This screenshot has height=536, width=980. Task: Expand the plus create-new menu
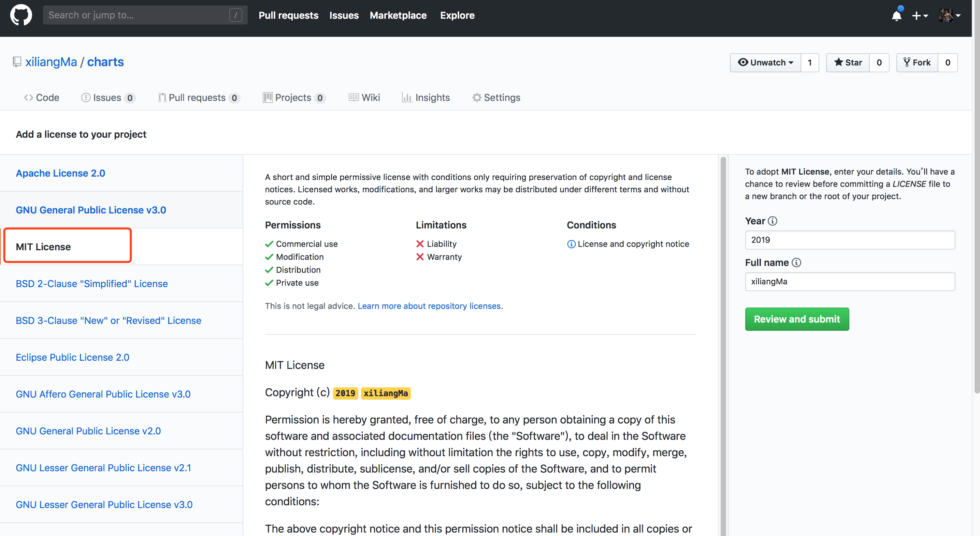pos(920,16)
